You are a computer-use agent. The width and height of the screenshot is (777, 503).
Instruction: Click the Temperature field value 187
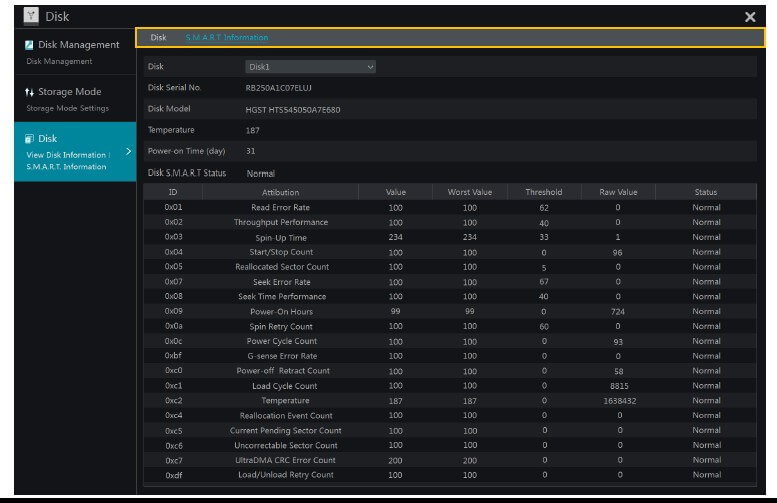pos(253,131)
